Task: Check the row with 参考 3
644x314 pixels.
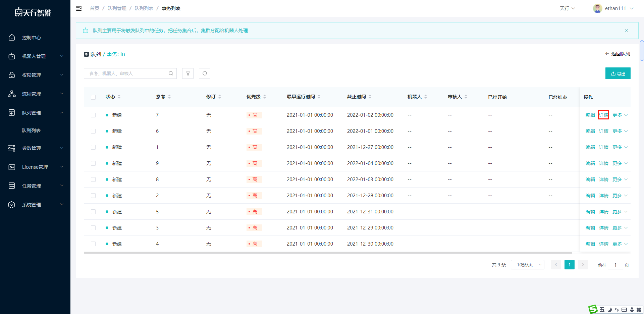Action: click(x=93, y=228)
